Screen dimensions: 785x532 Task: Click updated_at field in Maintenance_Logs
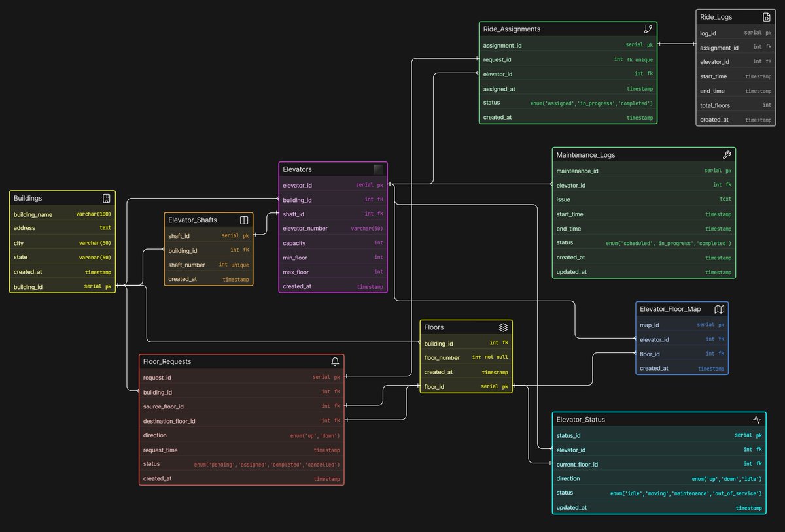coord(644,272)
